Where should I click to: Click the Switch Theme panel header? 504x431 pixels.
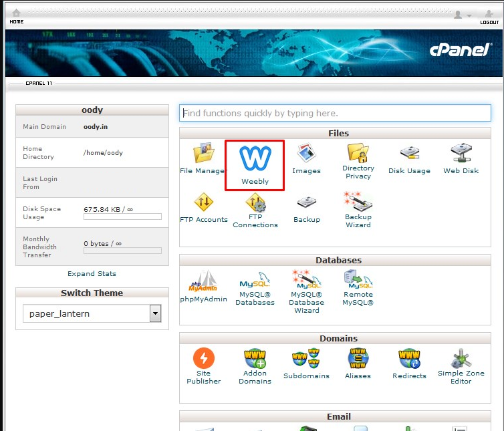(92, 293)
